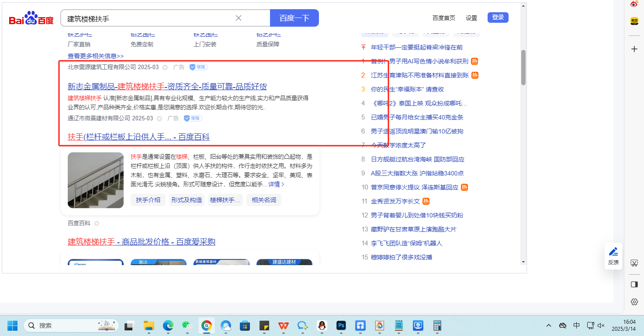This screenshot has height=336, width=644.
Task: Click the screenshot scissors icon in sidebar
Action: (634, 263)
